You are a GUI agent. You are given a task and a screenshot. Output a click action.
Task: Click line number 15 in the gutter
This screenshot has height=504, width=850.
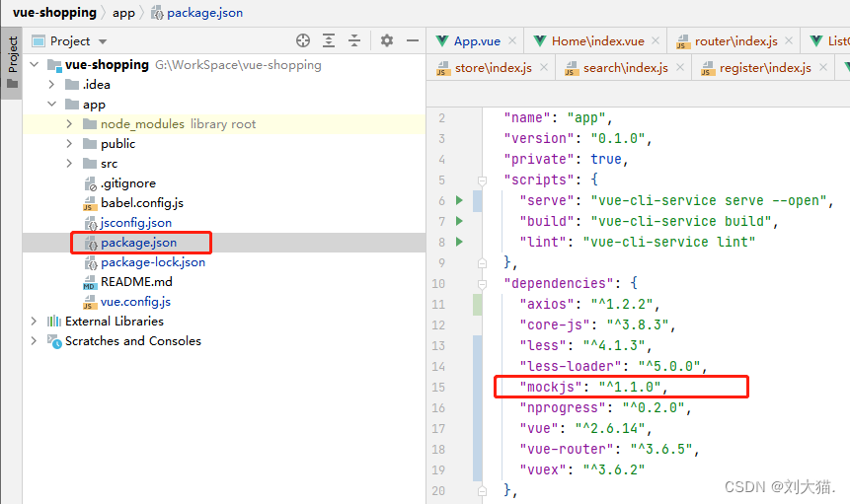pos(438,387)
